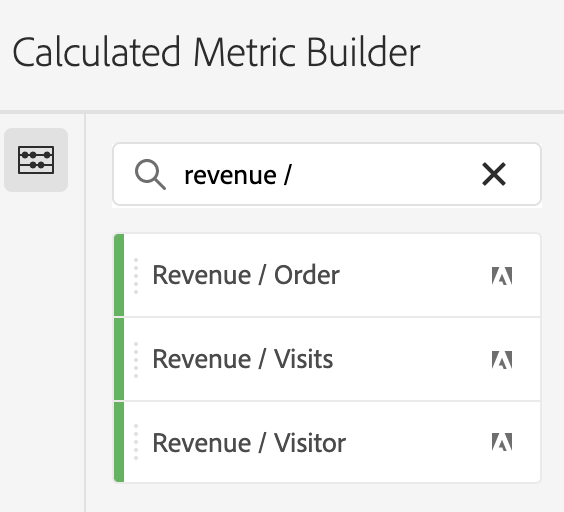Clear the 'revenue /' search text
Screen dimensions: 564x512
click(x=494, y=175)
